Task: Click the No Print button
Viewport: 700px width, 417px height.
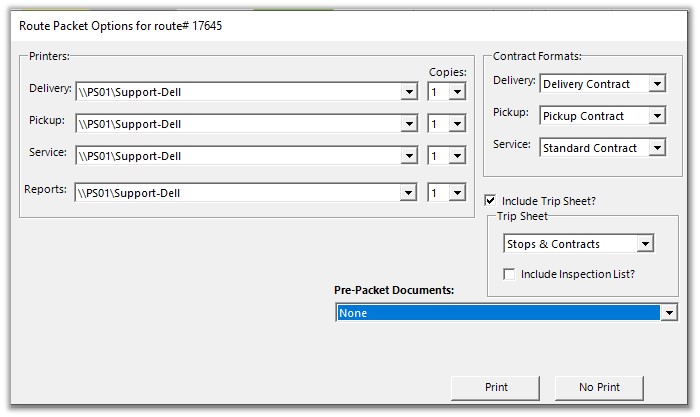Action: 599,388
